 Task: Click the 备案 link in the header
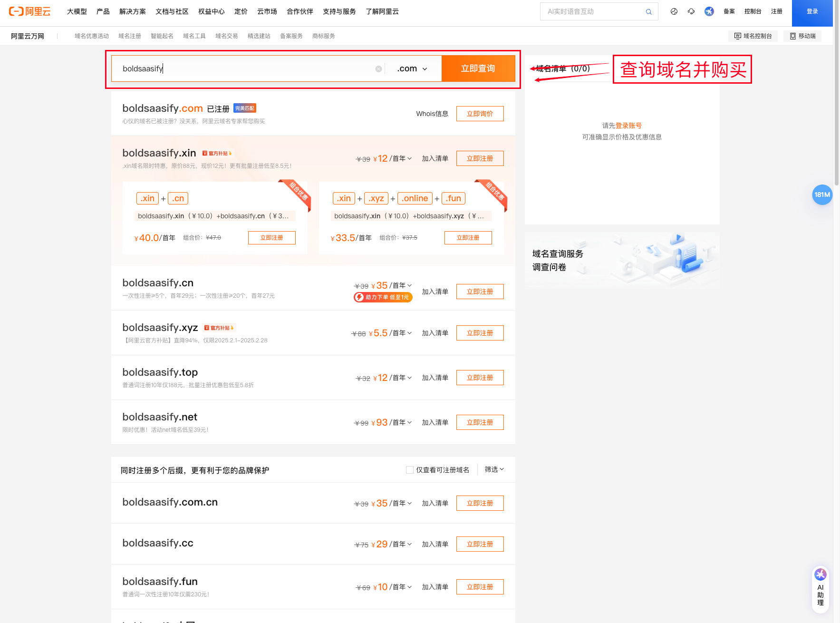coord(729,11)
